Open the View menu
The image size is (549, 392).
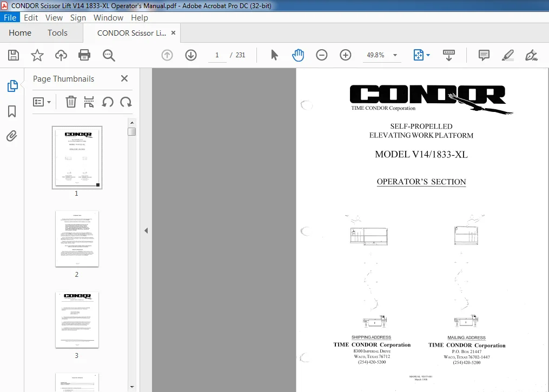pos(54,17)
